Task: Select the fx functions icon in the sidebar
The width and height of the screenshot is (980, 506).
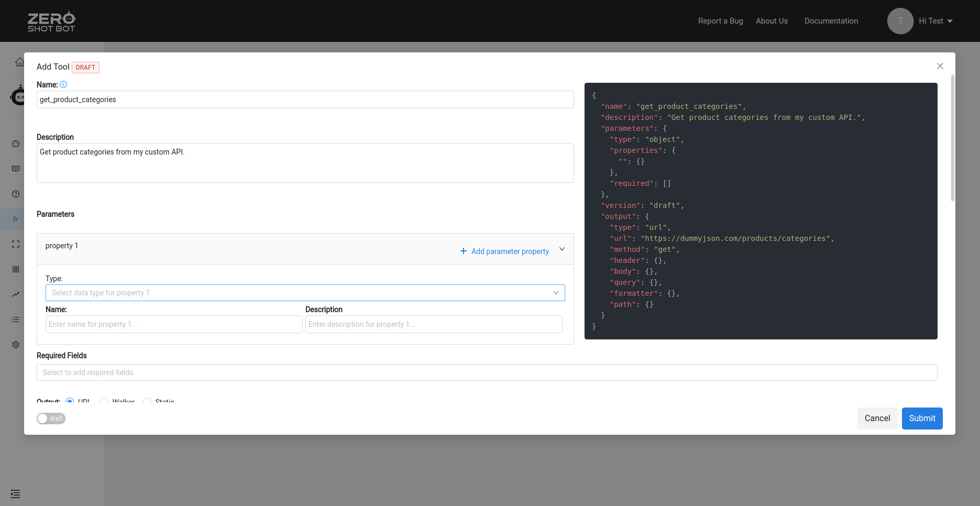Action: (16, 218)
